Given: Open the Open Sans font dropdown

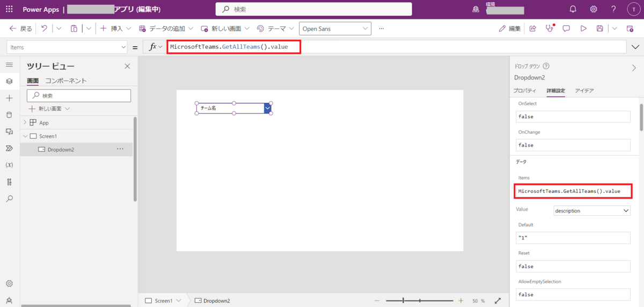Looking at the screenshot, I should click(335, 28).
